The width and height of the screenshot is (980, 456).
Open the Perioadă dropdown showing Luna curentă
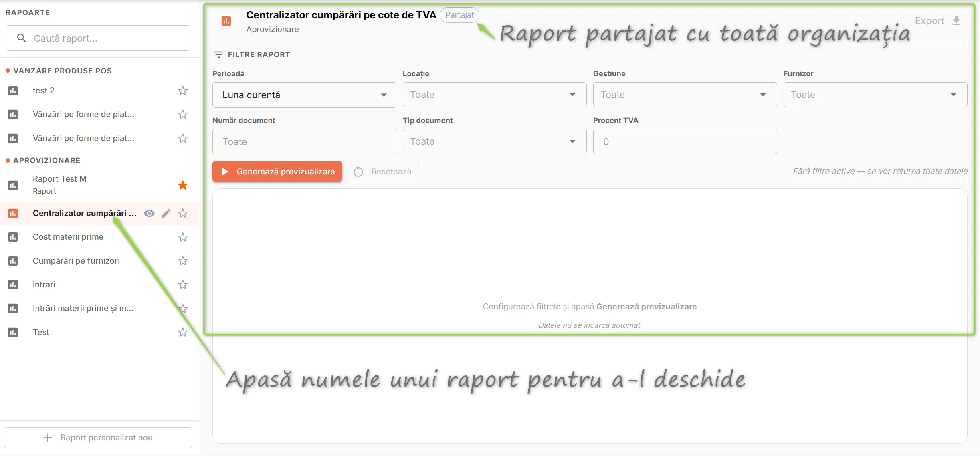click(304, 95)
